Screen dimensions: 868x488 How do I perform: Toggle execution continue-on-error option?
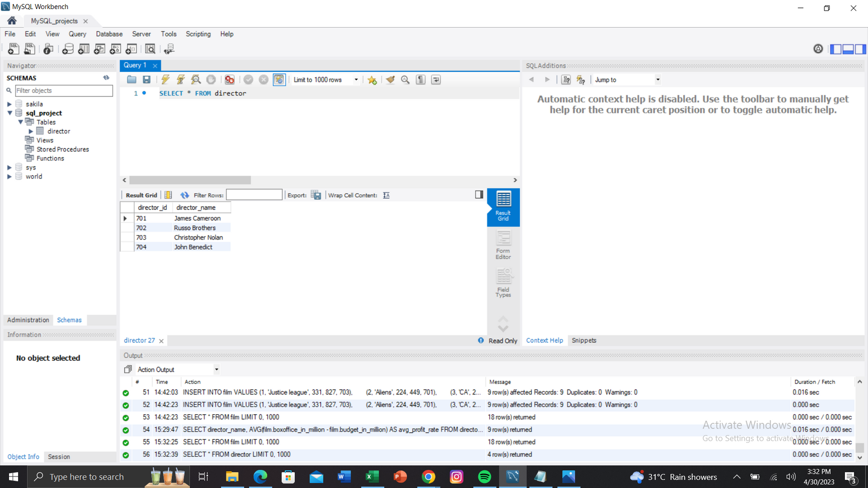coord(230,79)
